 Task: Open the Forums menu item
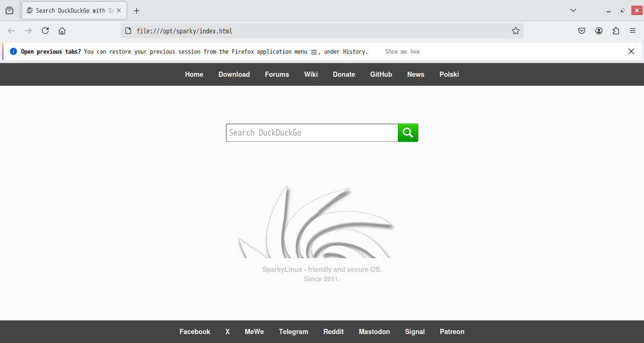pyautogui.click(x=277, y=74)
